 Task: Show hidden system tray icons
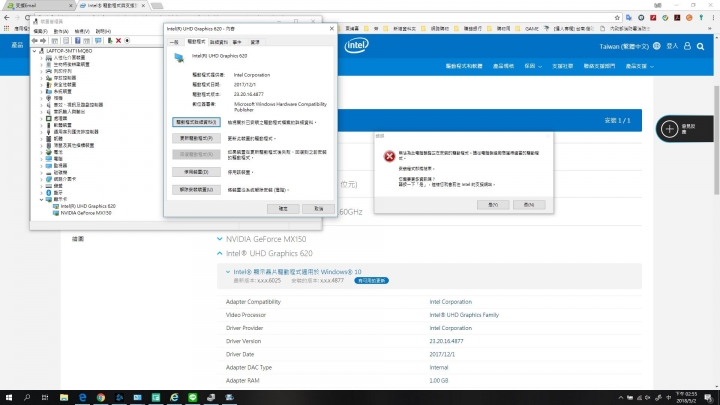tap(621, 398)
